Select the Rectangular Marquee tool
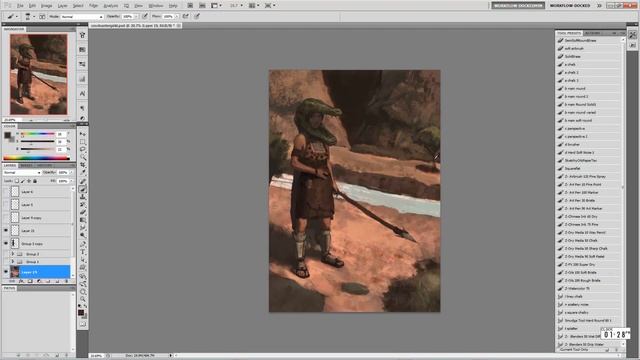Screen dimensions: 640x360 [83, 142]
